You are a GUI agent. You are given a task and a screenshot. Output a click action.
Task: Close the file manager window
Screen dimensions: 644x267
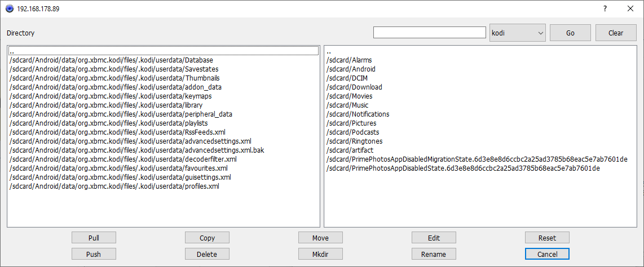coord(630,8)
